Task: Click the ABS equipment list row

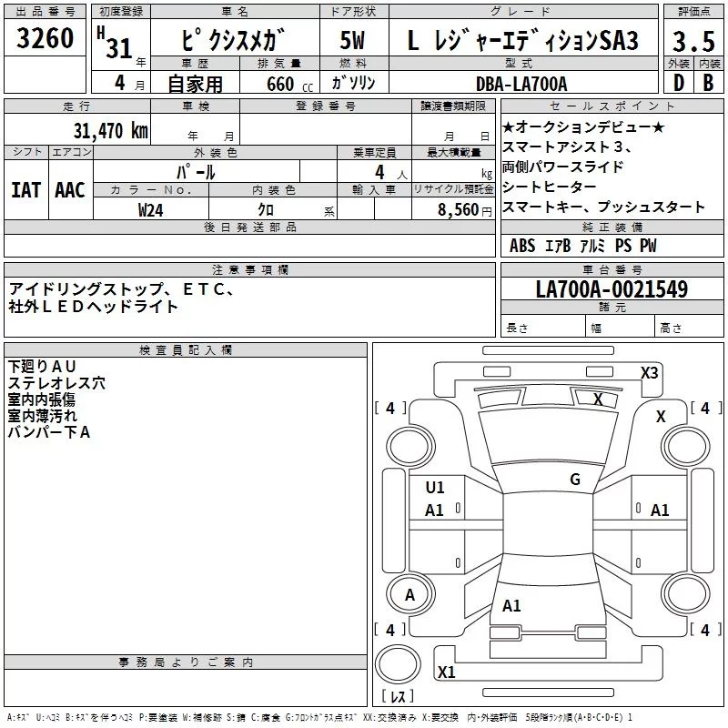Action: pos(582,246)
